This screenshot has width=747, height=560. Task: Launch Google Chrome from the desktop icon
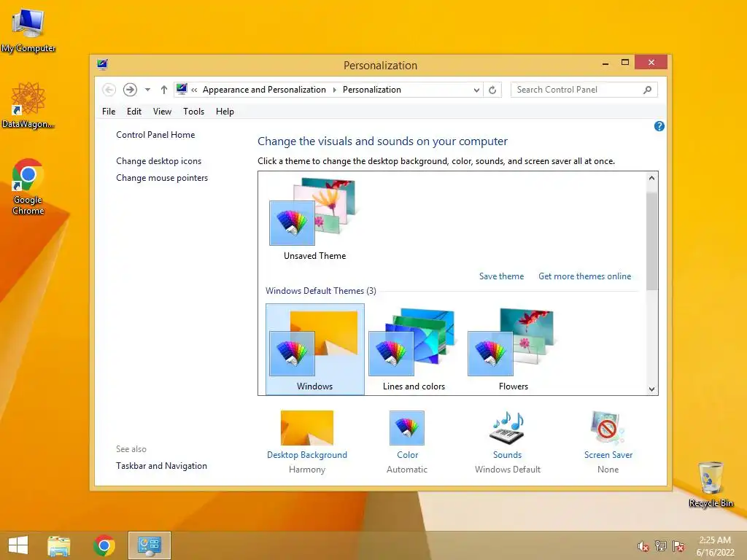[28, 186]
